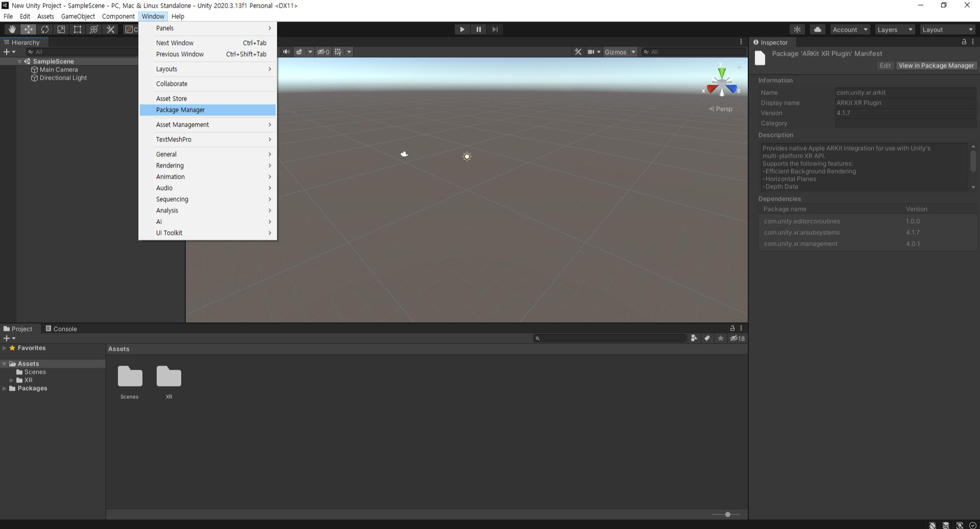
Task: Open the Project create plus dropdown
Action: (x=9, y=338)
